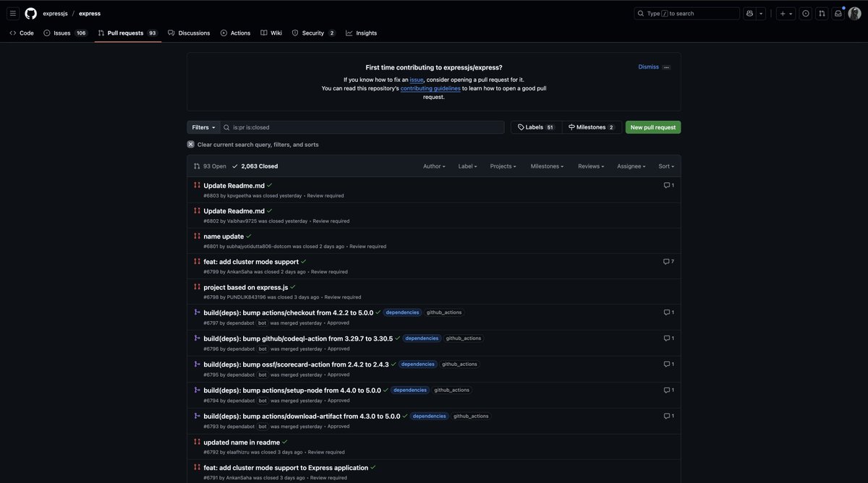Expand the Author filter dropdown
Screen dimensions: 868x483
click(x=434, y=166)
